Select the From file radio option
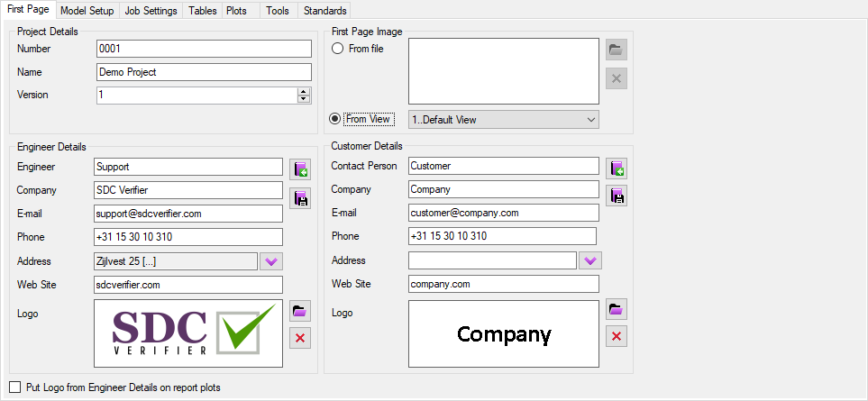Screen dimensions: 868x401 pyautogui.click(x=338, y=49)
